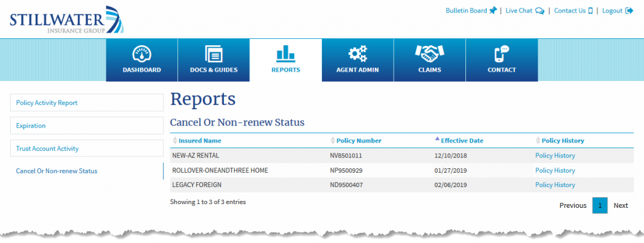This screenshot has height=243, width=644.
Task: Click the Stillwater Insurance Group logo
Action: (x=67, y=19)
